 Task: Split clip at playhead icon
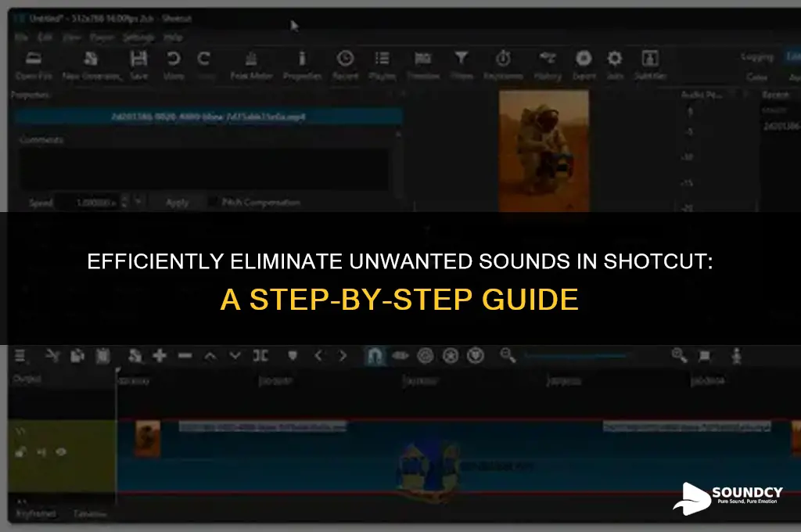(x=260, y=355)
